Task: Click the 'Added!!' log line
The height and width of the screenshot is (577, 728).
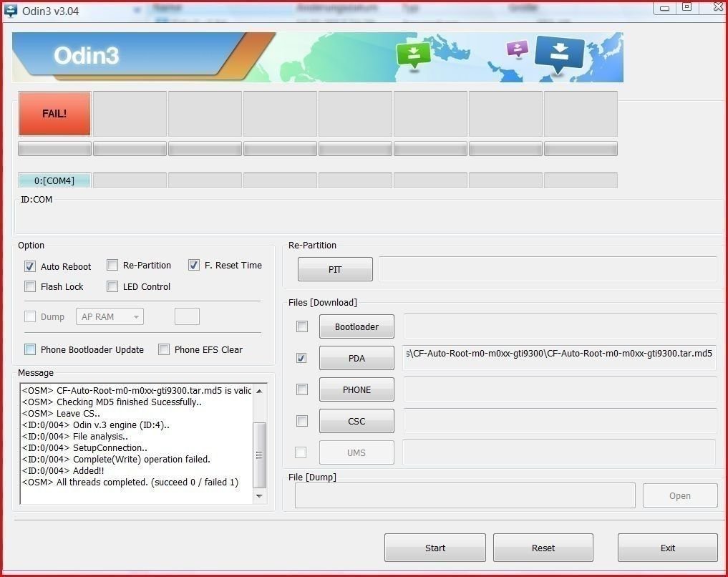Action: tap(63, 471)
